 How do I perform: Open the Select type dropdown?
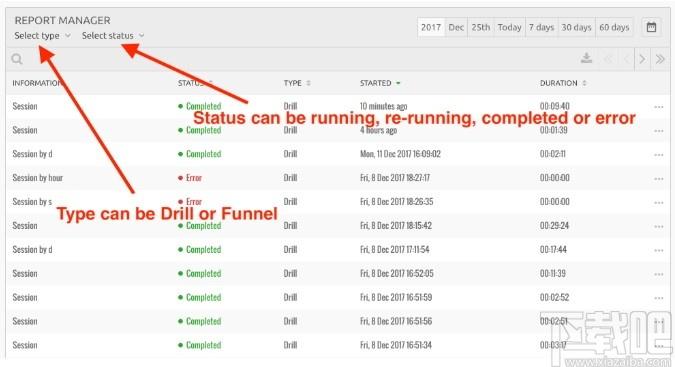[43, 36]
